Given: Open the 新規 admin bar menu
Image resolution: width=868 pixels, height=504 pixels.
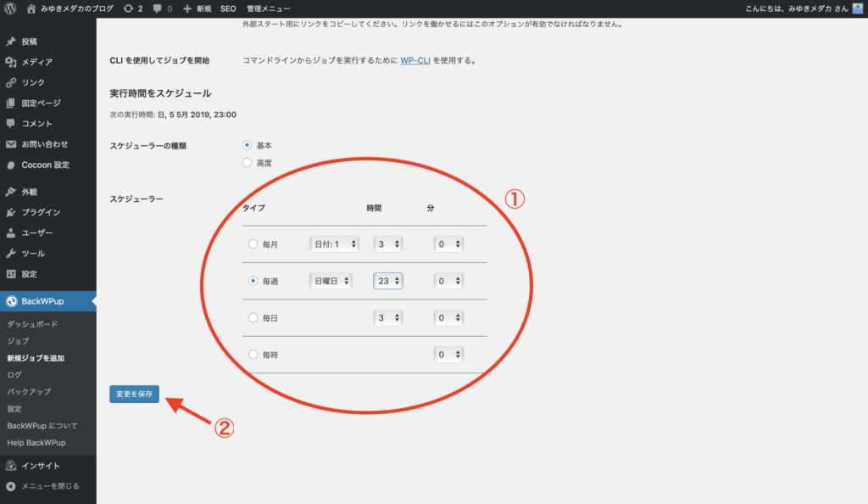Looking at the screenshot, I should (203, 8).
